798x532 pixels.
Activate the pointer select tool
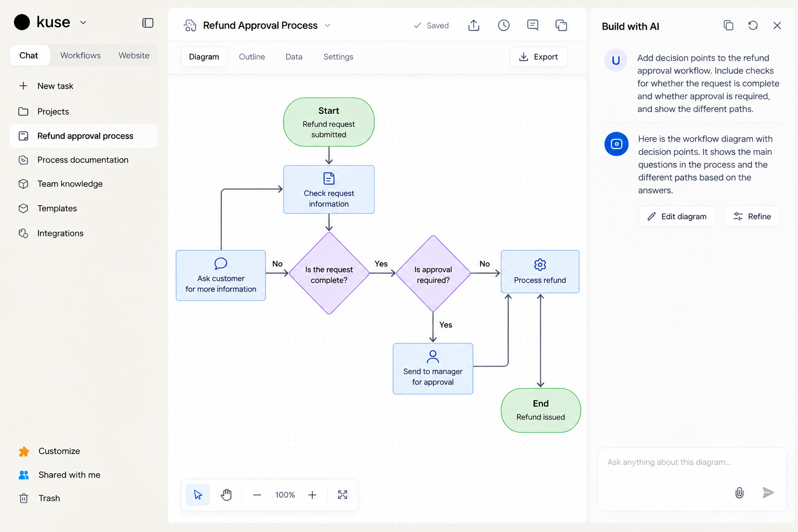click(x=198, y=495)
